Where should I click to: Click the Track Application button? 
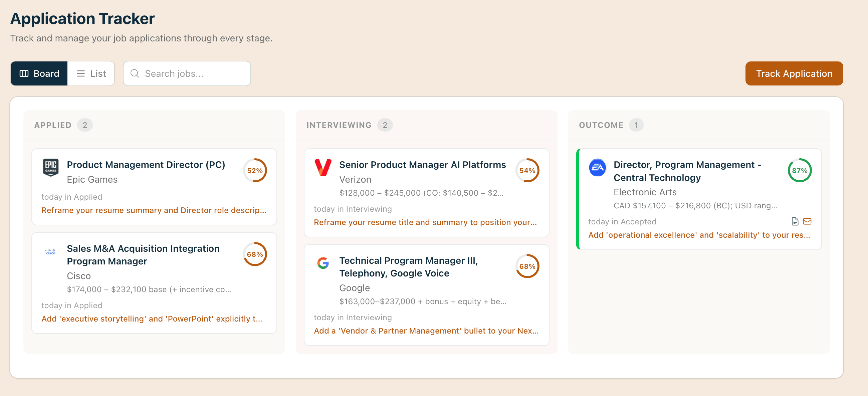pyautogui.click(x=794, y=73)
